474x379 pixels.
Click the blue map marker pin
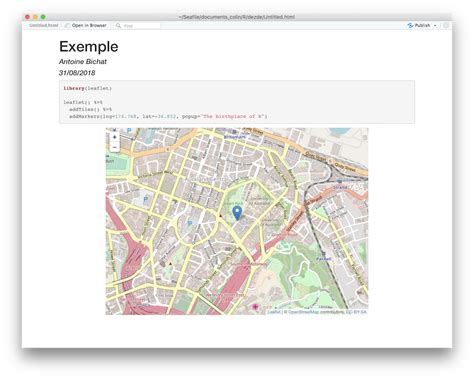click(x=237, y=213)
